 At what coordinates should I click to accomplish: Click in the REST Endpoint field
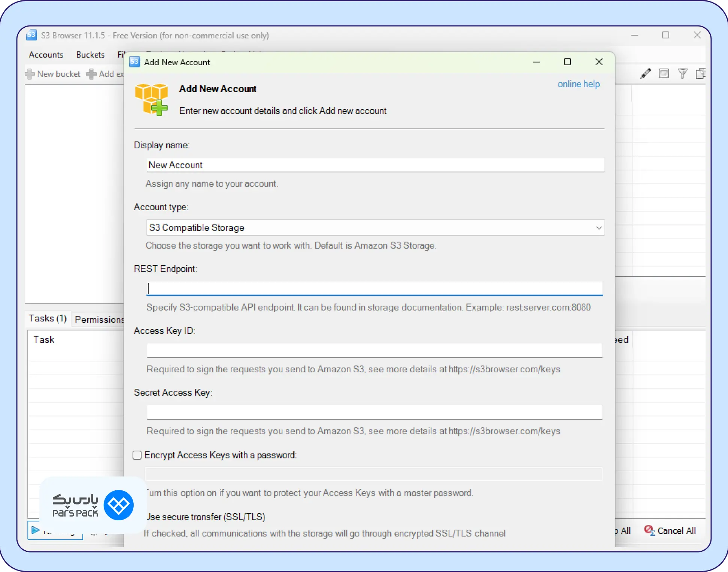point(374,288)
